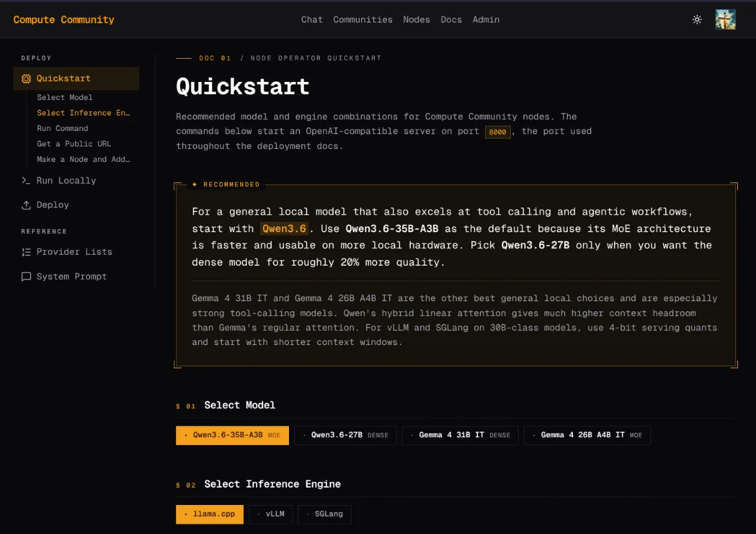This screenshot has height=534, width=756.
Task: Click the Quickstart page heading
Action: (x=243, y=87)
